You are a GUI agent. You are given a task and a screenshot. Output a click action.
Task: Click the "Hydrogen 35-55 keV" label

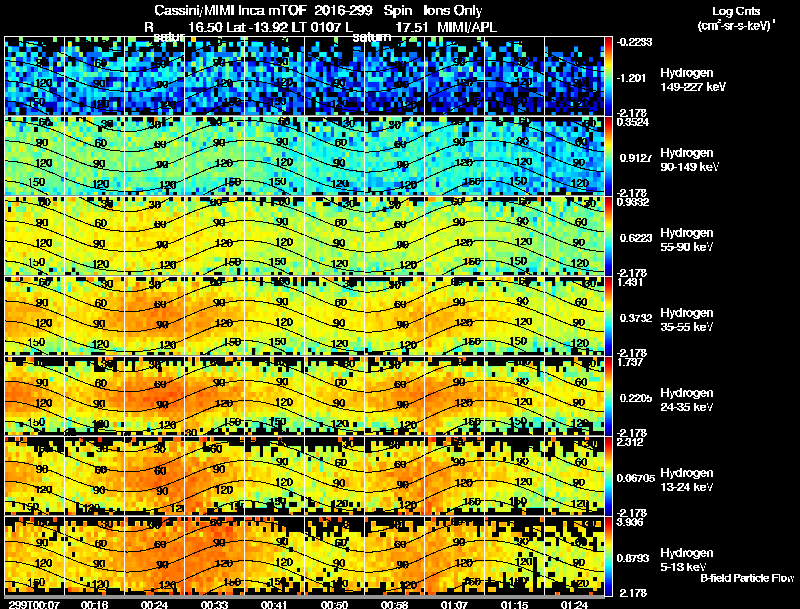[x=687, y=320]
